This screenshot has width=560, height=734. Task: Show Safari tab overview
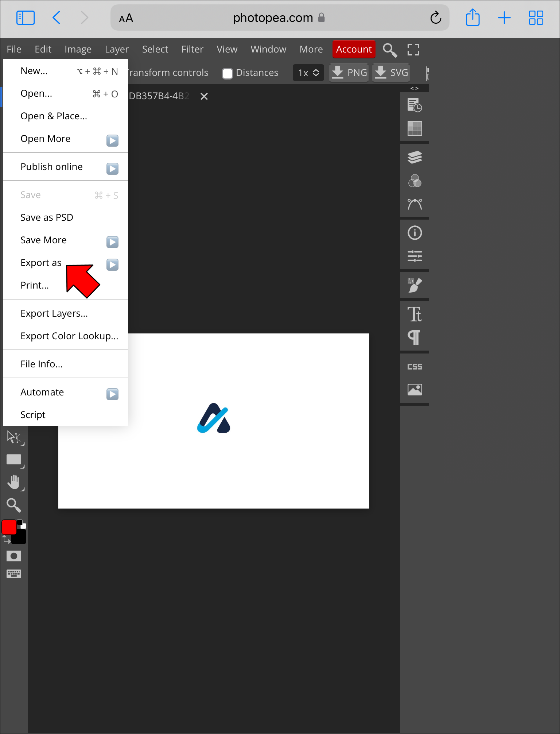[536, 18]
